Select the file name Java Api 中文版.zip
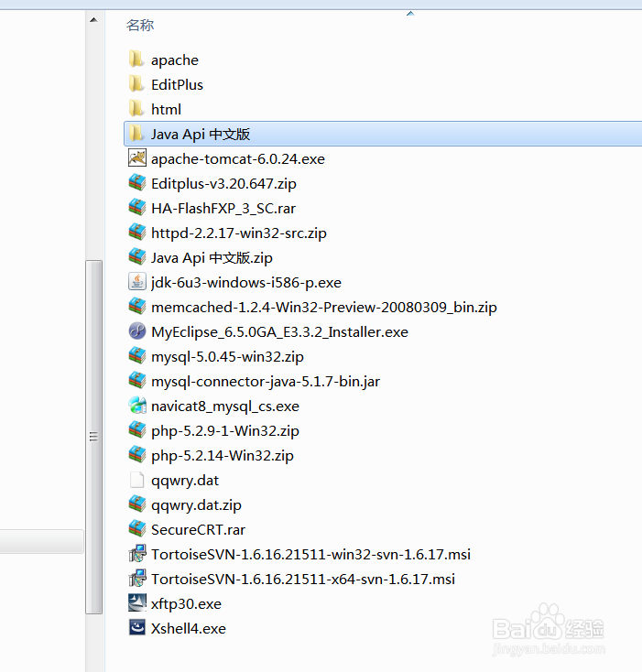The height and width of the screenshot is (672, 642). click(x=212, y=258)
